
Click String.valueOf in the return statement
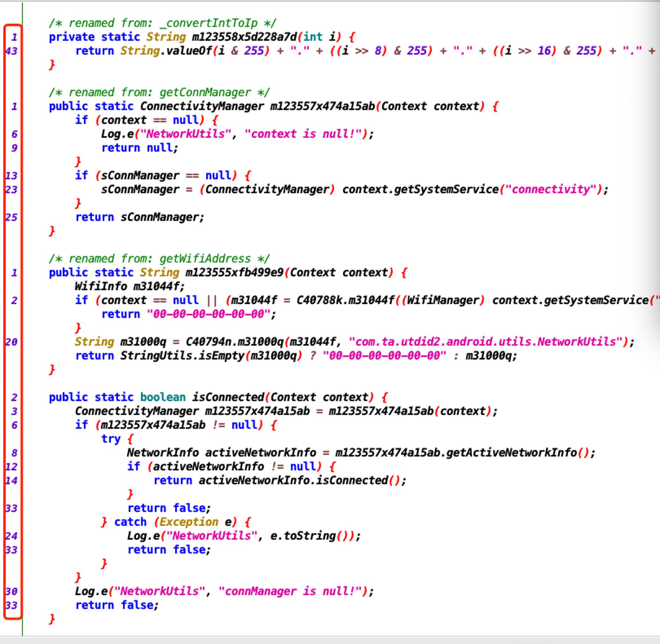(166, 51)
